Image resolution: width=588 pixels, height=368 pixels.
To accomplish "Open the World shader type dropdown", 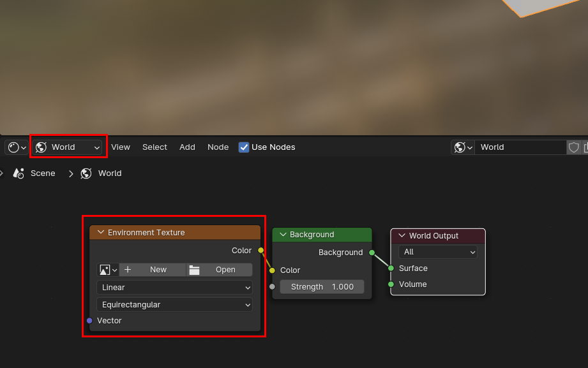I will pyautogui.click(x=68, y=147).
